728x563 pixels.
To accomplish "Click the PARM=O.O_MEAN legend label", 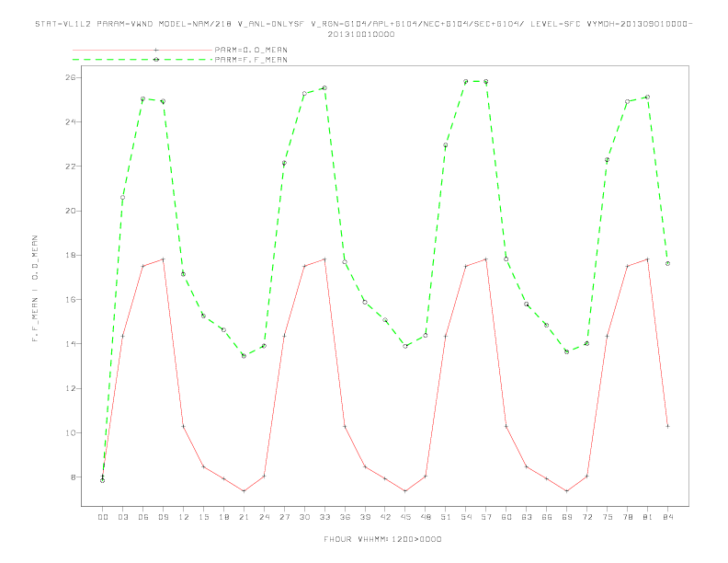I will tap(251, 50).
